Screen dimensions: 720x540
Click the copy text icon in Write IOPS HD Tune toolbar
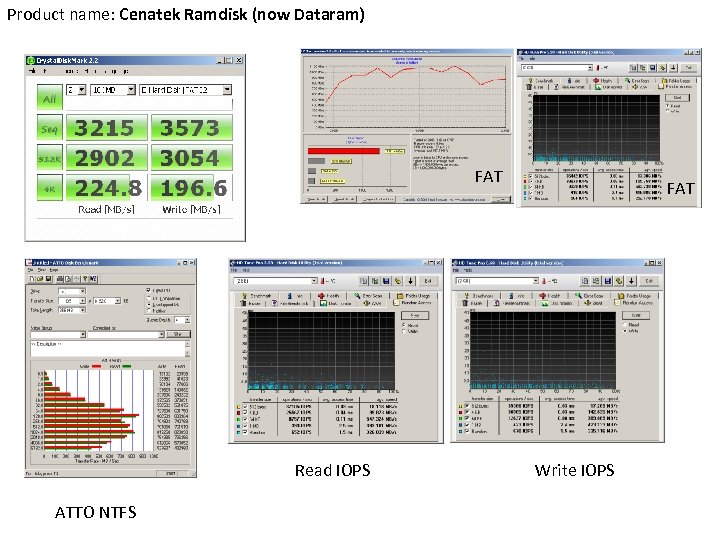(x=585, y=281)
